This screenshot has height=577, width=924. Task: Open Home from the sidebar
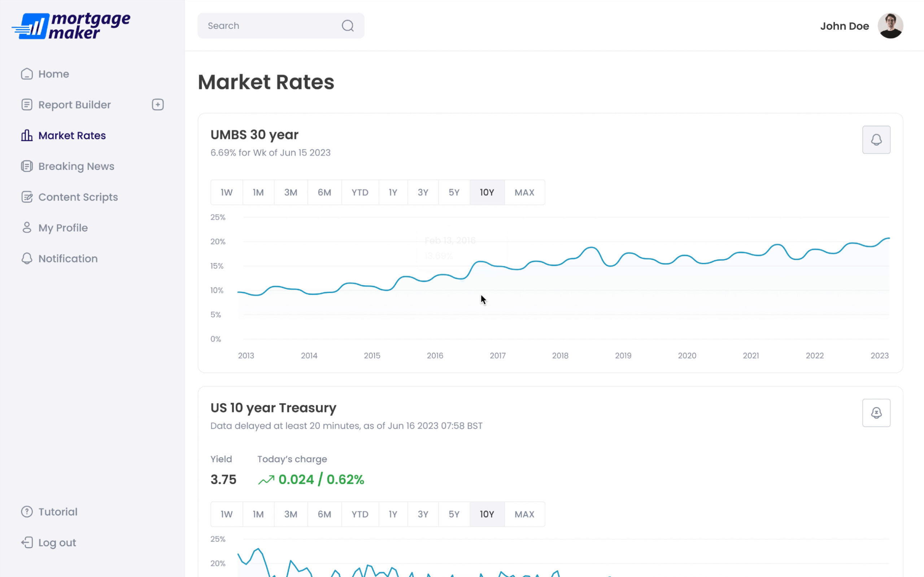coord(53,74)
